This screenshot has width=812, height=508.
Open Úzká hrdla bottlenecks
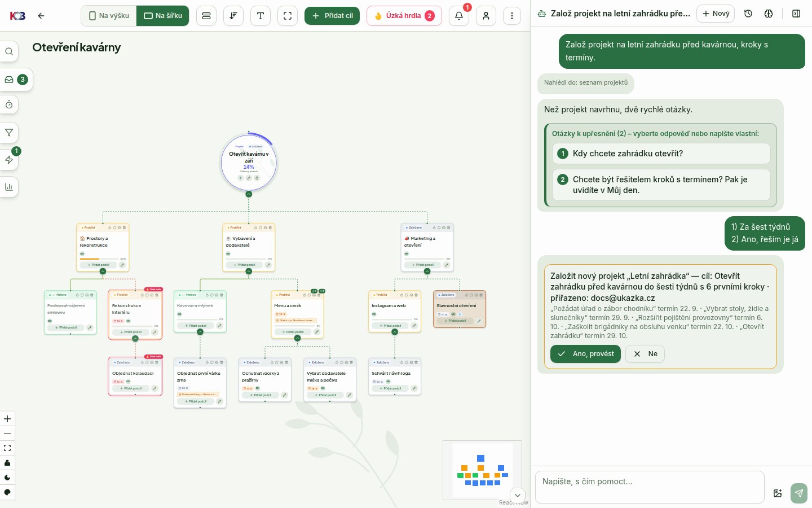point(404,16)
